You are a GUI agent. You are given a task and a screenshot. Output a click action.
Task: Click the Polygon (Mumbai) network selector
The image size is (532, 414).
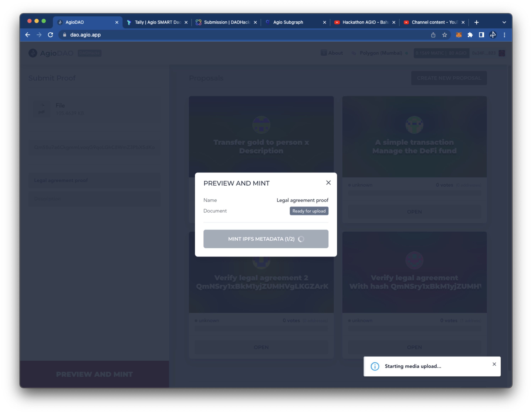[x=380, y=53]
